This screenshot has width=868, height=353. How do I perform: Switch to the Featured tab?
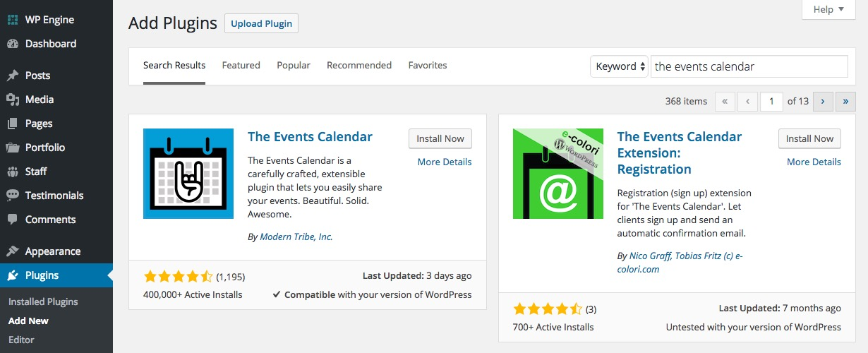coord(241,66)
